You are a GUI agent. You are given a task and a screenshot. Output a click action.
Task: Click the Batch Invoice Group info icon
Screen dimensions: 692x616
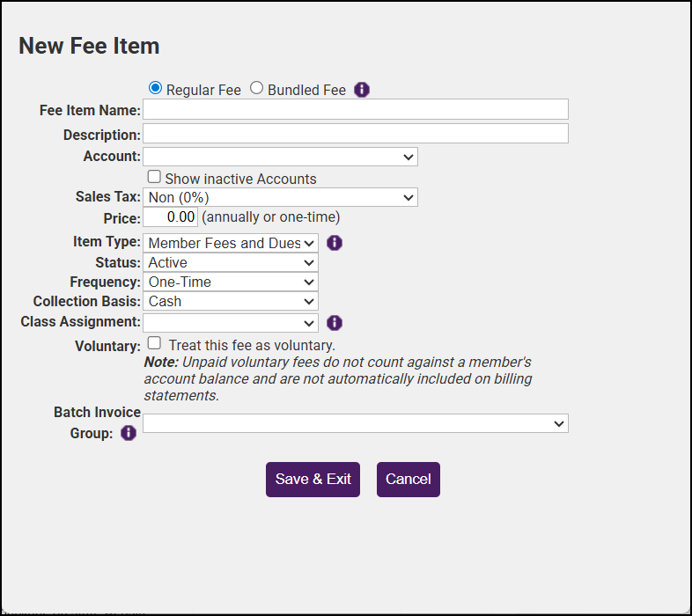point(129,433)
